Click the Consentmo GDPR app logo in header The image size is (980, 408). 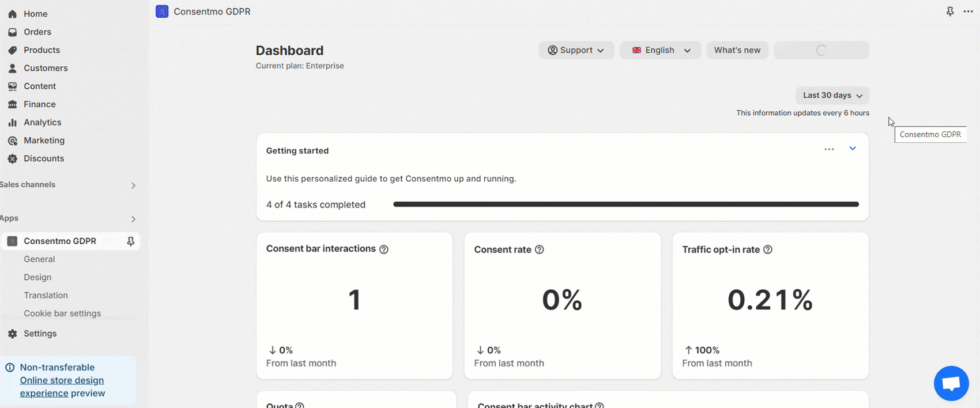pyautogui.click(x=162, y=12)
